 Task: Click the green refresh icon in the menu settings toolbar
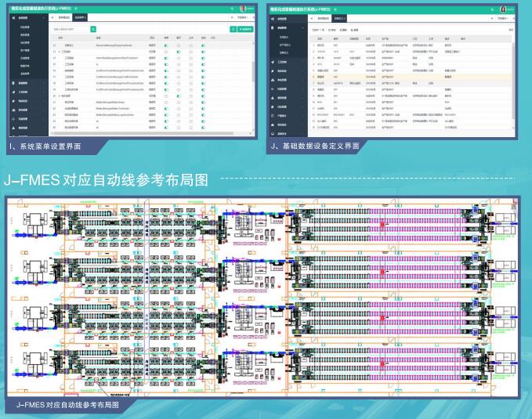tap(233, 28)
